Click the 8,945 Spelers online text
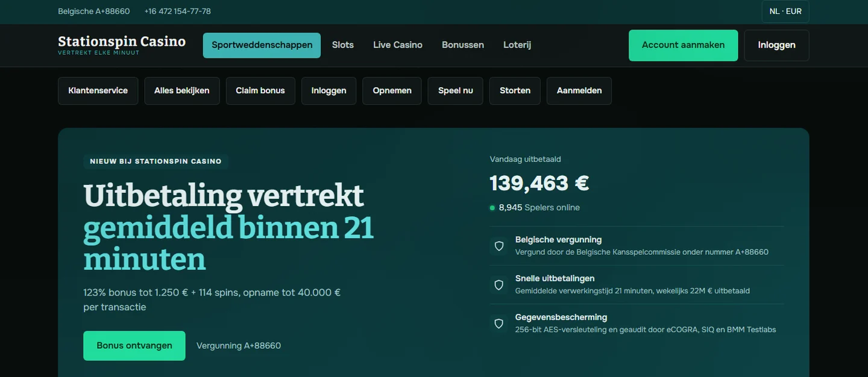This screenshot has height=377, width=868. 539,208
